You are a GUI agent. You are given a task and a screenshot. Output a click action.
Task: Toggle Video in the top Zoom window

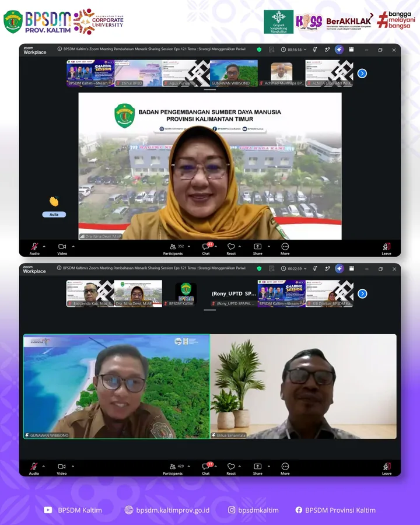62,249
